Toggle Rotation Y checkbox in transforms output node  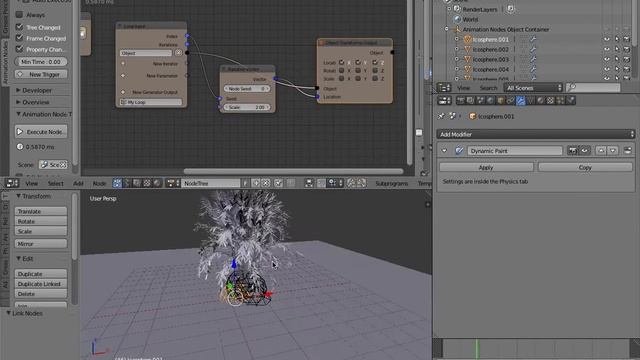coord(358,71)
